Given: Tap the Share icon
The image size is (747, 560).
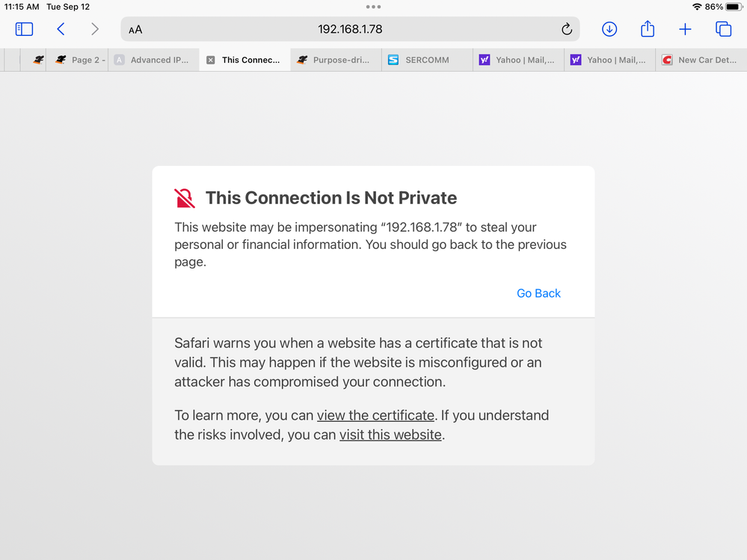Looking at the screenshot, I should coord(648,29).
